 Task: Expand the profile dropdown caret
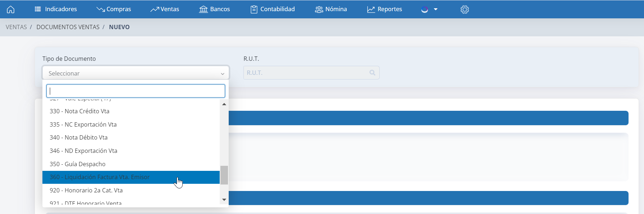[x=436, y=9]
